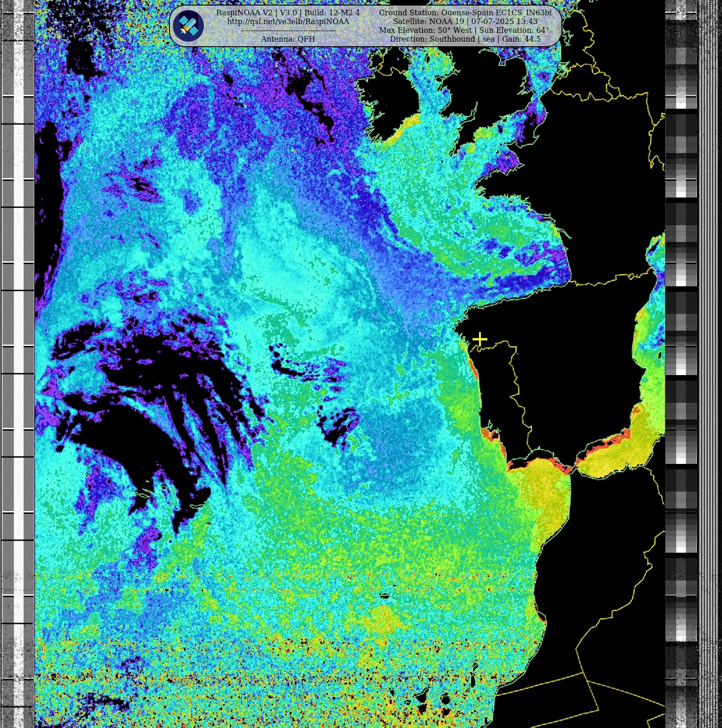
Task: Open the http://qsl.net/ve3elb/RaspiNOAA URL text
Action: point(288,21)
